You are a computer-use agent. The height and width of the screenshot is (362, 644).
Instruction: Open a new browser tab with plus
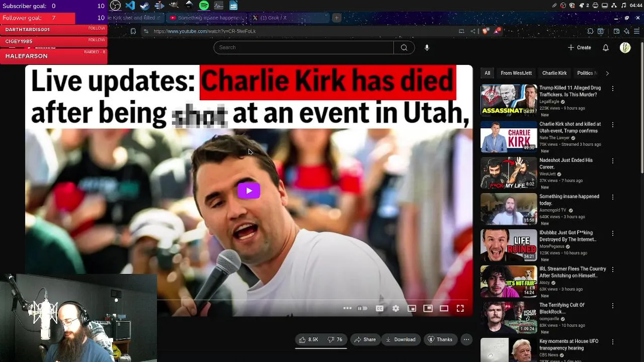[x=337, y=18]
